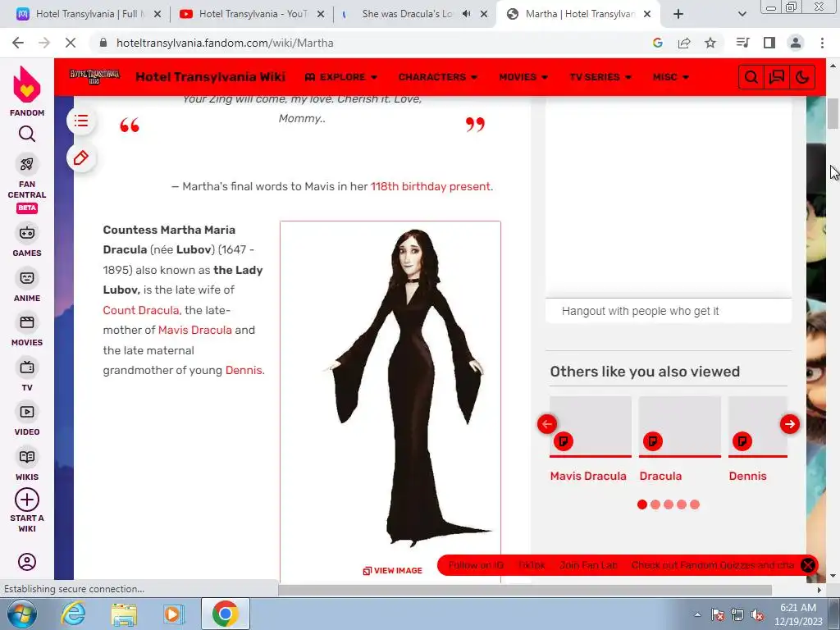Image resolution: width=840 pixels, height=630 pixels.
Task: Open a new browser tab
Action: (x=678, y=14)
